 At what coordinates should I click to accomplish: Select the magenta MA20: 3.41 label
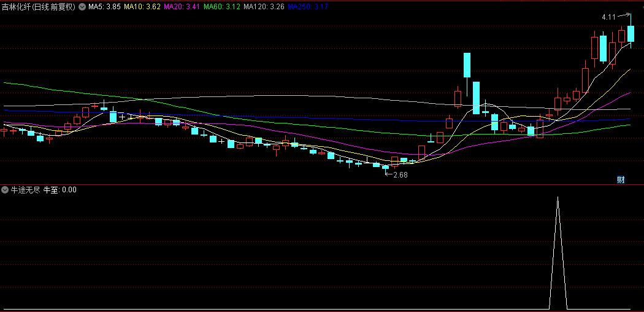182,7
